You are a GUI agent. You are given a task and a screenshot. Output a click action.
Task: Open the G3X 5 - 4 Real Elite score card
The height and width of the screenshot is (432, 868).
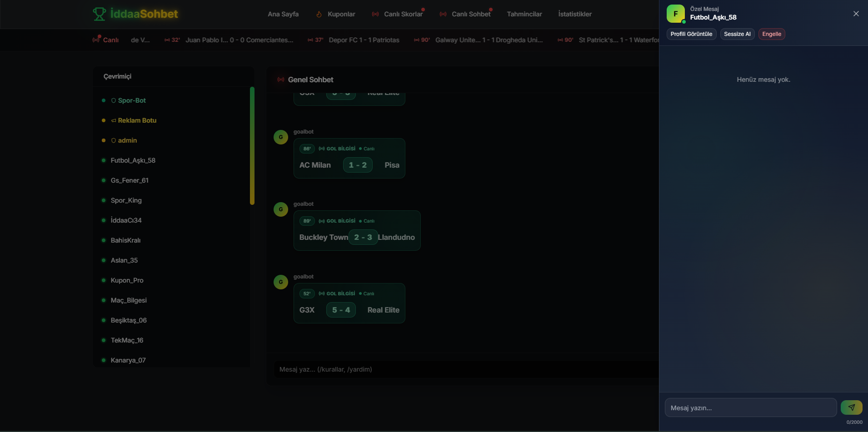[349, 303]
